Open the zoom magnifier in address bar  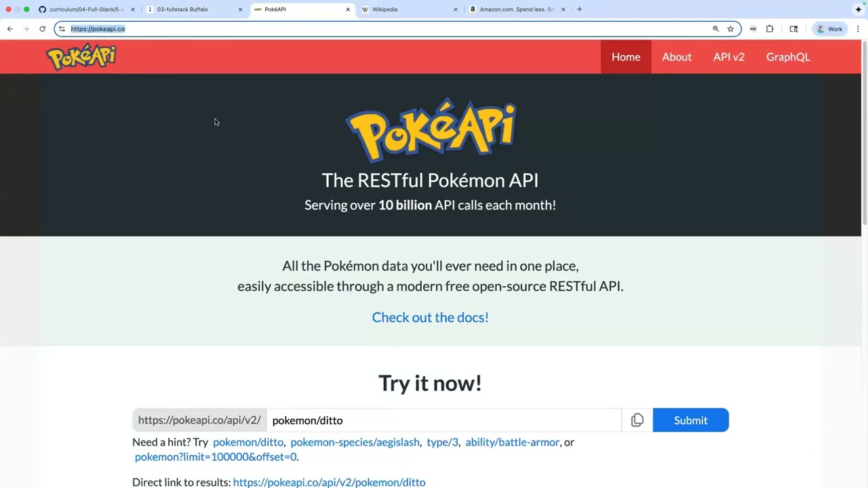[x=715, y=29]
